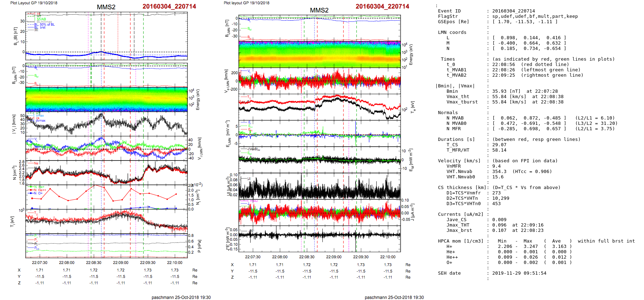Click the 22:10:00 time tick under the right plot
The image size is (644, 300).
click(388, 257)
